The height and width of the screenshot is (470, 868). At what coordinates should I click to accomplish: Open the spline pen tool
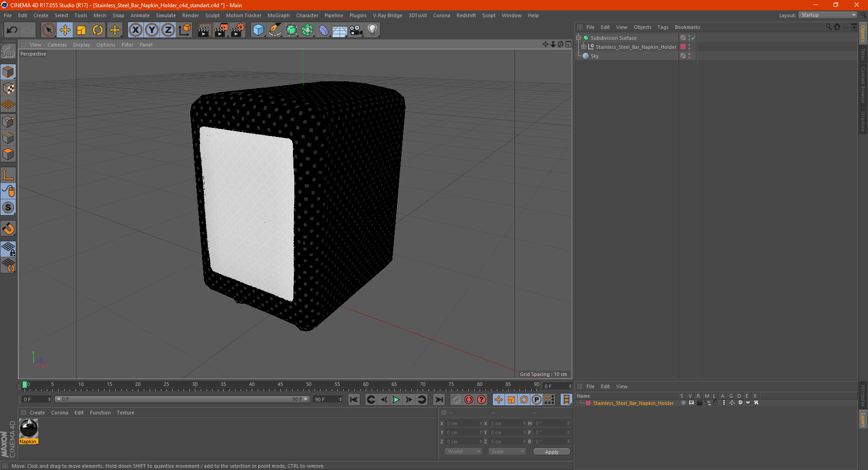(275, 30)
